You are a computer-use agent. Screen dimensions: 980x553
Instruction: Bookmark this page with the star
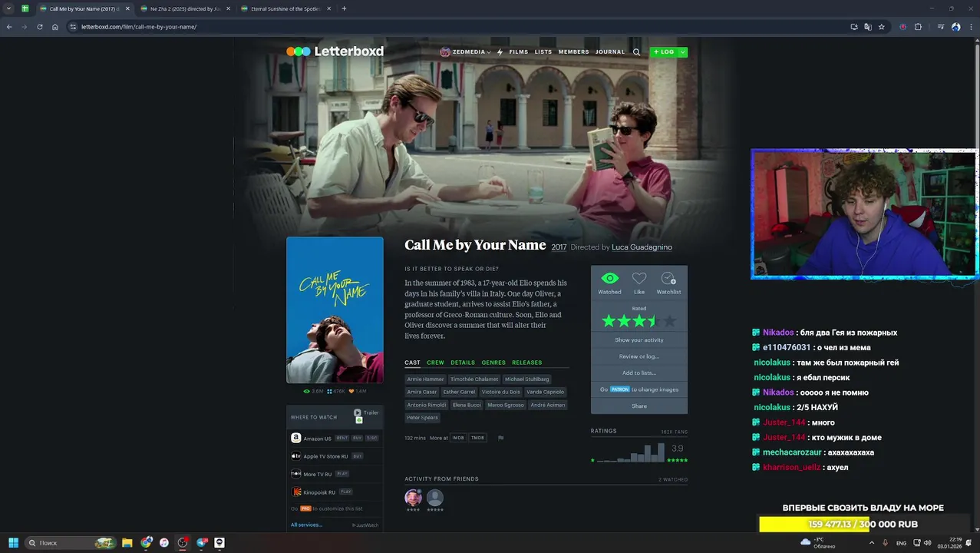click(x=882, y=27)
